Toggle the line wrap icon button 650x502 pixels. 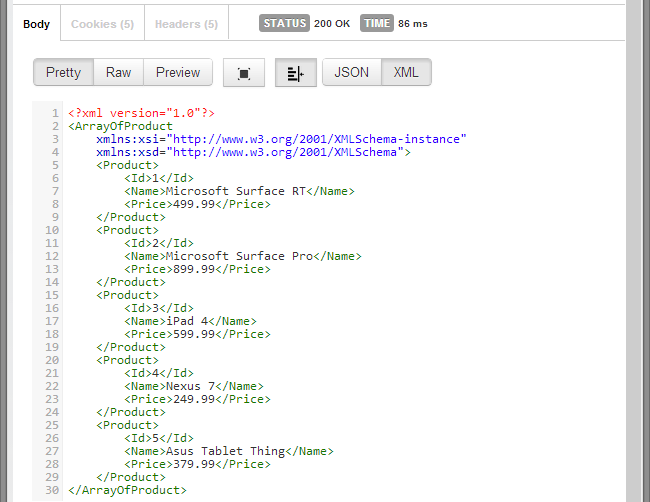point(296,73)
